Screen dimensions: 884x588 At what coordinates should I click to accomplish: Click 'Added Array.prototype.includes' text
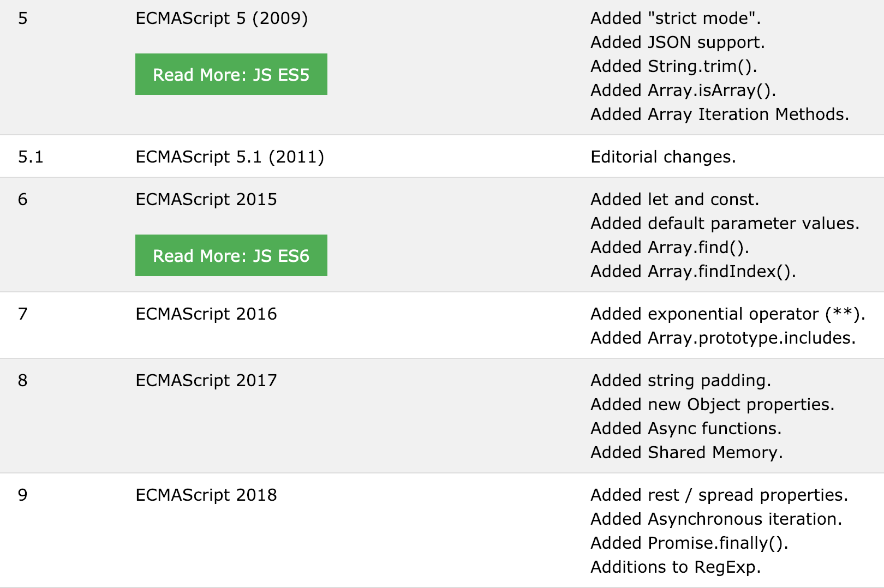(722, 338)
